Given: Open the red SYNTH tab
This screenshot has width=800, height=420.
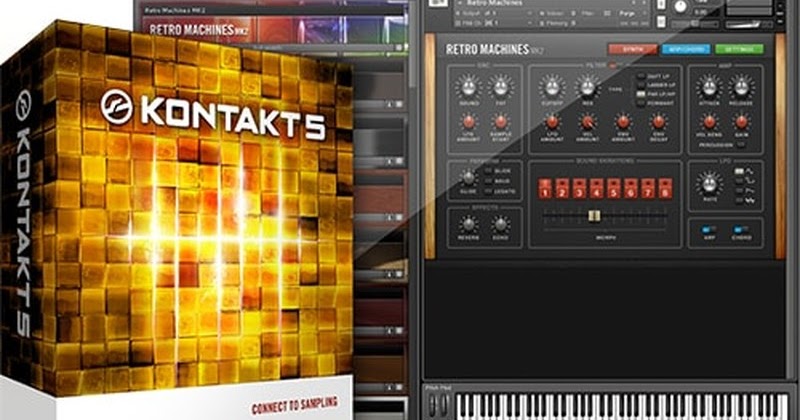Looking at the screenshot, I should coord(632,49).
